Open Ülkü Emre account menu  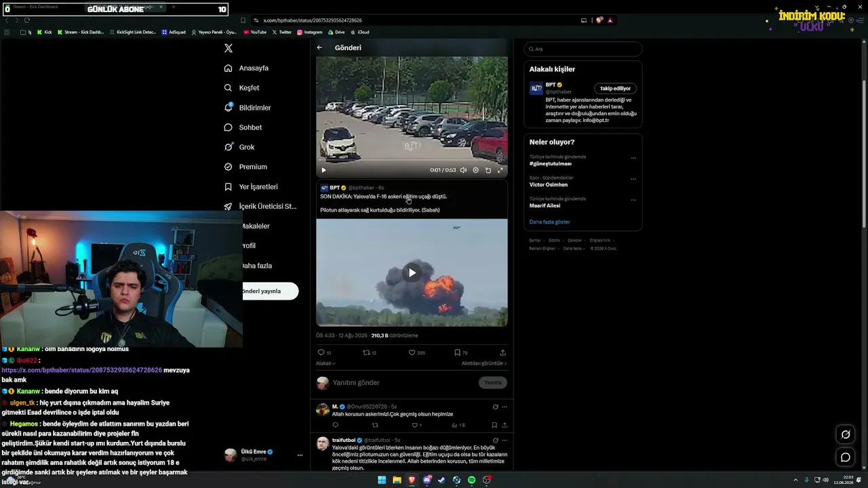(x=263, y=455)
